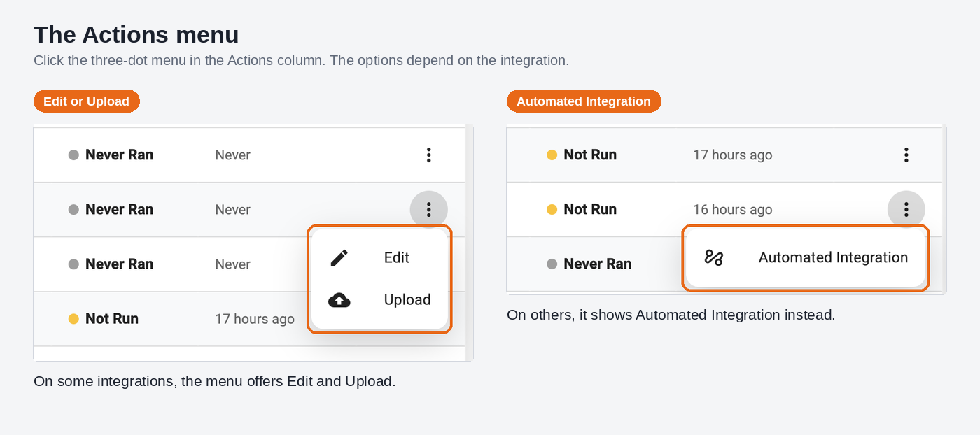Screen dimensions: 980x435
Task: Click the Not Run status in the left panel
Action: click(x=112, y=319)
